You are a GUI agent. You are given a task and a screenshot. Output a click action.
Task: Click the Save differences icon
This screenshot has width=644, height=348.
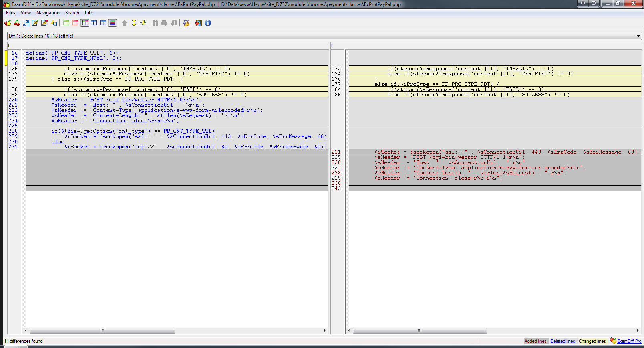point(54,23)
